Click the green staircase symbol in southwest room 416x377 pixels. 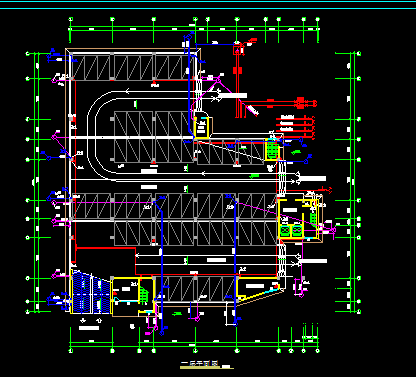click(144, 295)
